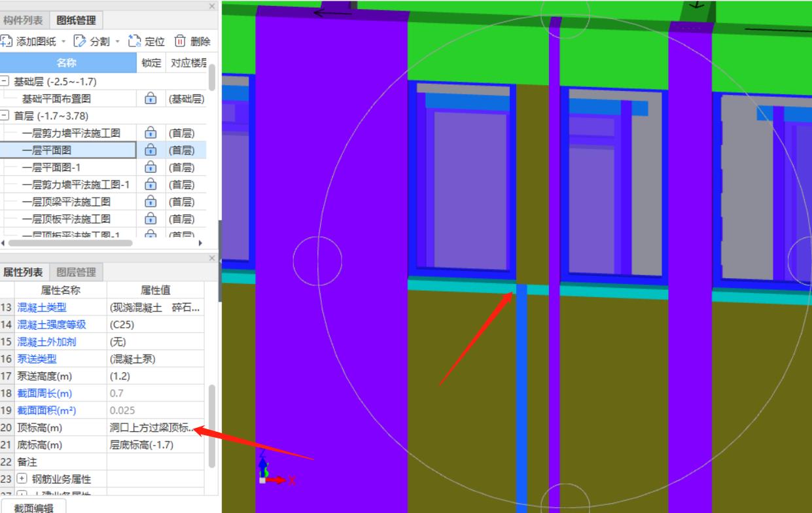Edit the 底标高 层底标高(-1.7) value
The width and height of the screenshot is (812, 513).
[156, 445]
